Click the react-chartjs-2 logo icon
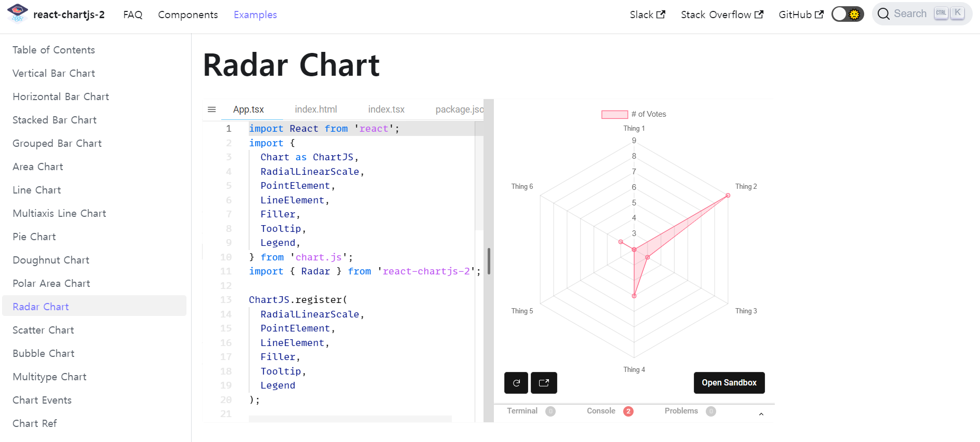Image resolution: width=980 pixels, height=442 pixels. coord(18,13)
